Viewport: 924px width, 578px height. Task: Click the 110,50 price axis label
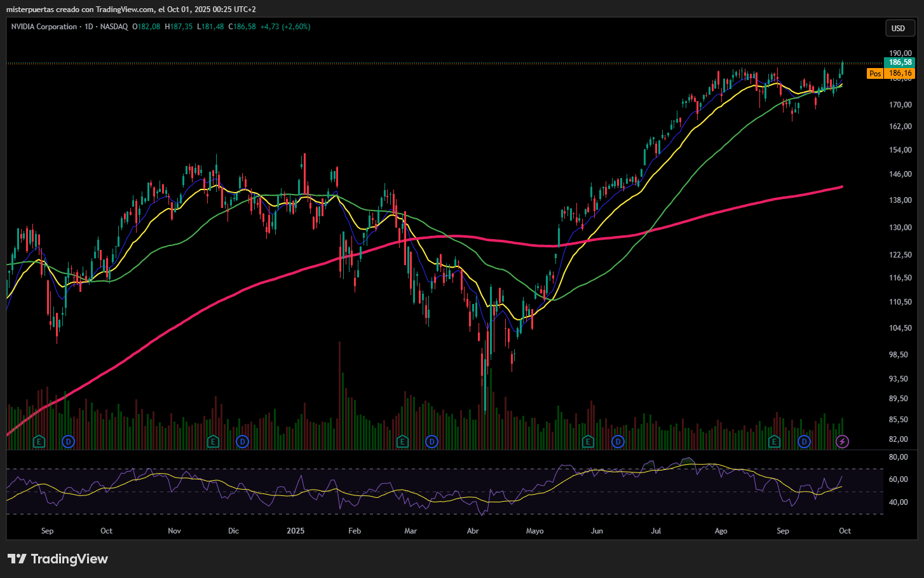coord(900,302)
